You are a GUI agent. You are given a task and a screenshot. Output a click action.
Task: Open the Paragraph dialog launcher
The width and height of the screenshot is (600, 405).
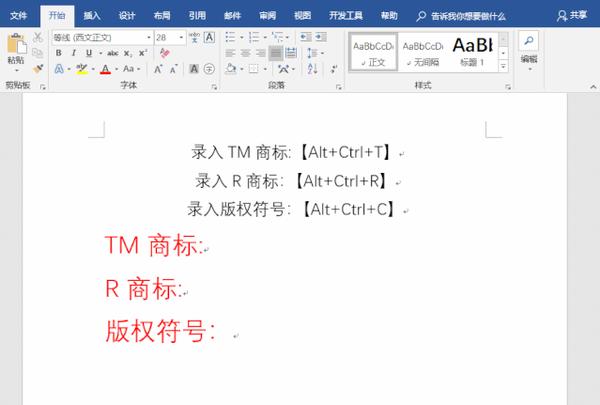[339, 87]
